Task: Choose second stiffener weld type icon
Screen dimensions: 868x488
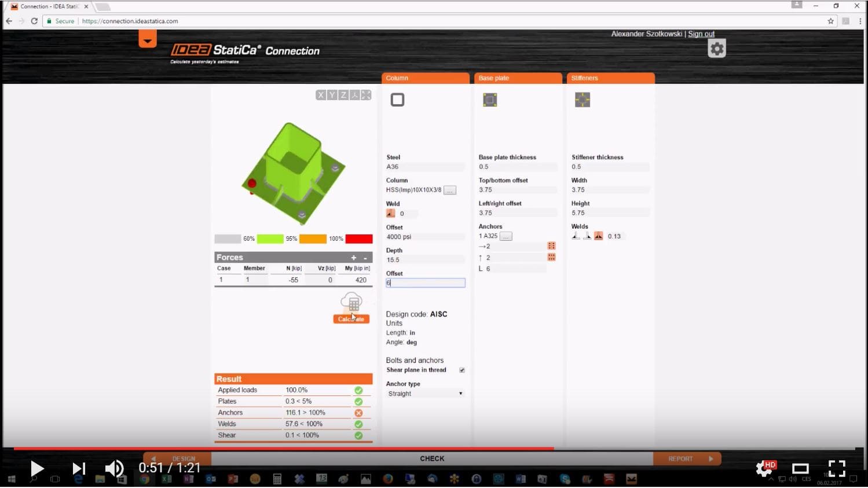Action: pyautogui.click(x=587, y=236)
